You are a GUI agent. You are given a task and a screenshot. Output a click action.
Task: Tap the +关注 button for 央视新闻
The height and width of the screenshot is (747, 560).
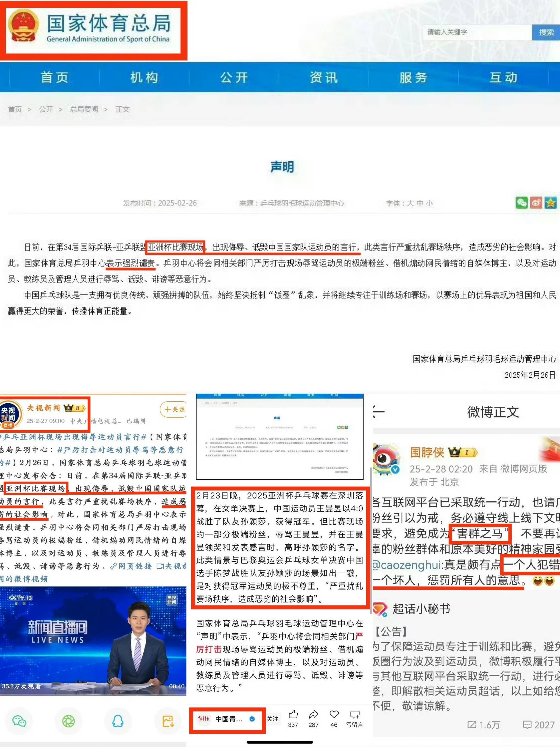coord(173,409)
